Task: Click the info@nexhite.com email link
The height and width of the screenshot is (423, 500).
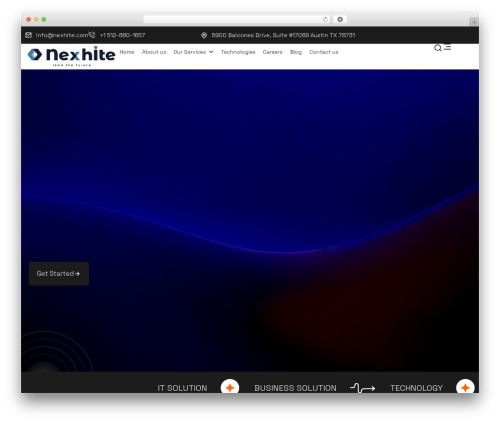Action: (x=62, y=35)
